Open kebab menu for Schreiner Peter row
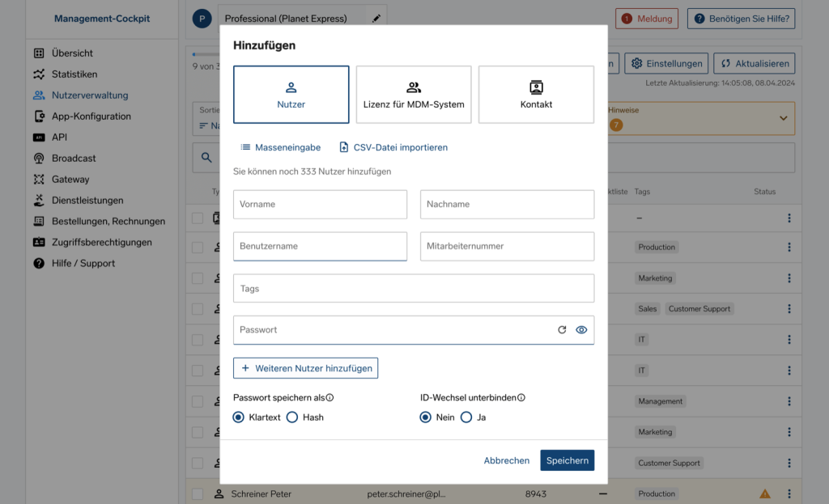829x504 pixels. 789,493
